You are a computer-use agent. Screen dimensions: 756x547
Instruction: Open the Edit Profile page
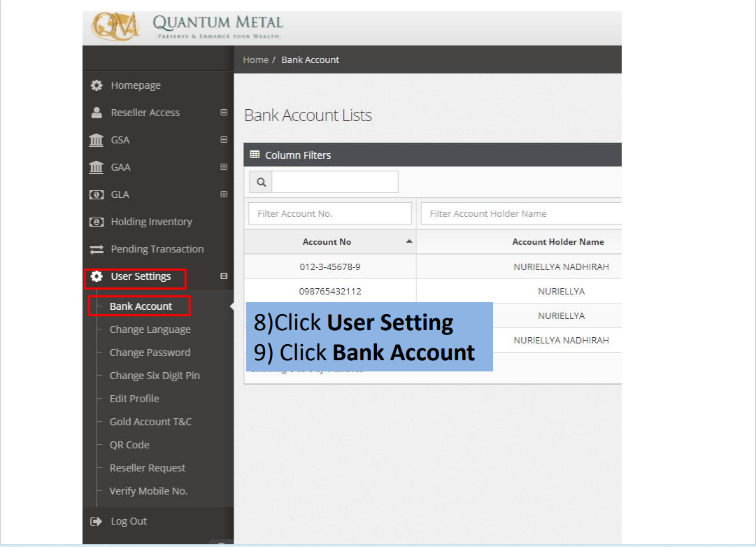point(134,399)
